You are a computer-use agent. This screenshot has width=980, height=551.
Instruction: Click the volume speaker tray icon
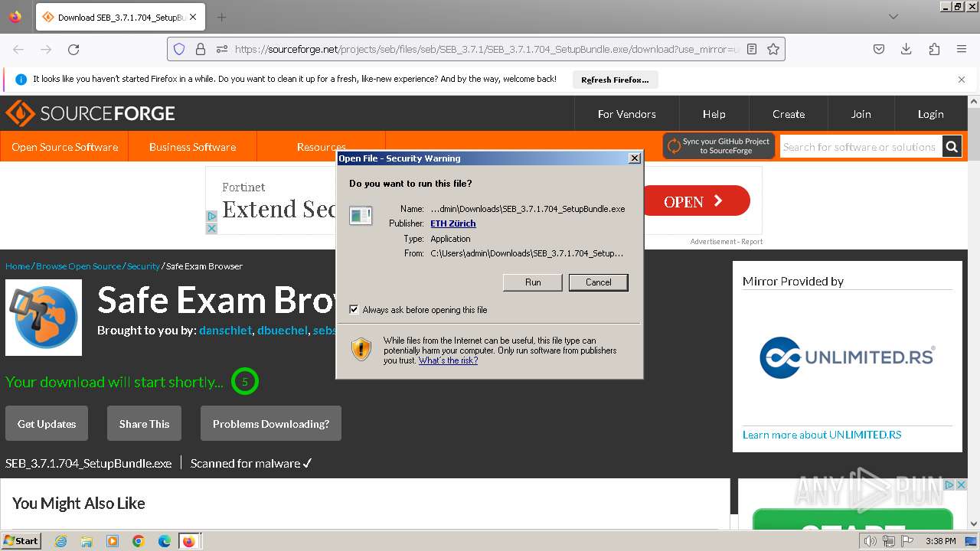tap(871, 541)
